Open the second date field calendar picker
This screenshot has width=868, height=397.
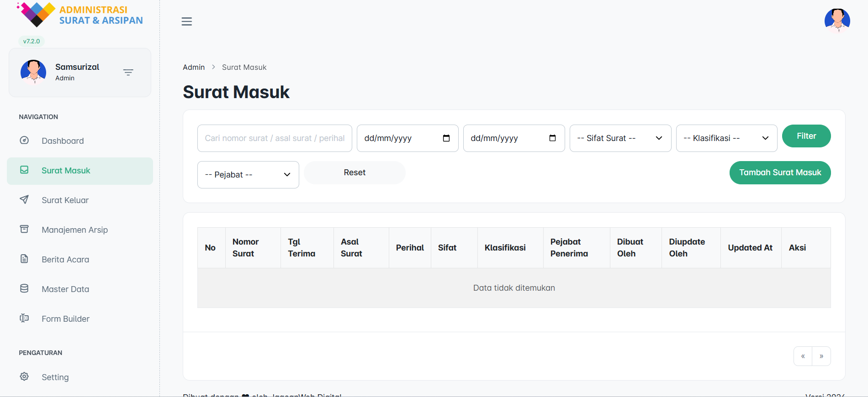point(552,138)
